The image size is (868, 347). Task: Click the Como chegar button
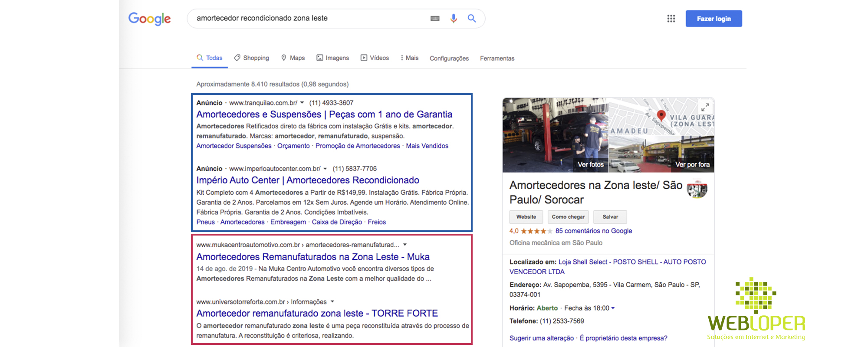pyautogui.click(x=568, y=217)
